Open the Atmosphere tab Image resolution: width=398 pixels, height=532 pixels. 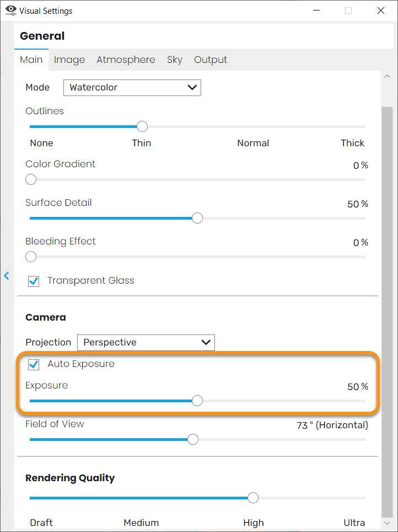tap(126, 59)
